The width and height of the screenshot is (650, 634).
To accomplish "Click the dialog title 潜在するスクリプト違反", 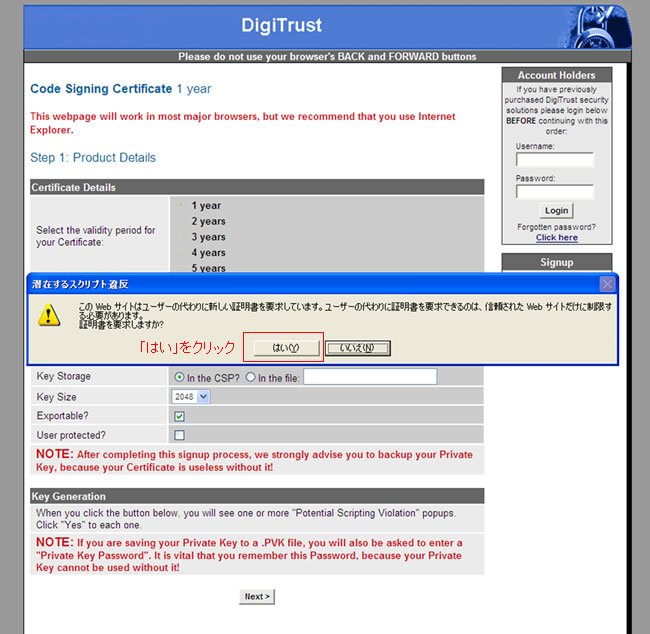I will 80,284.
